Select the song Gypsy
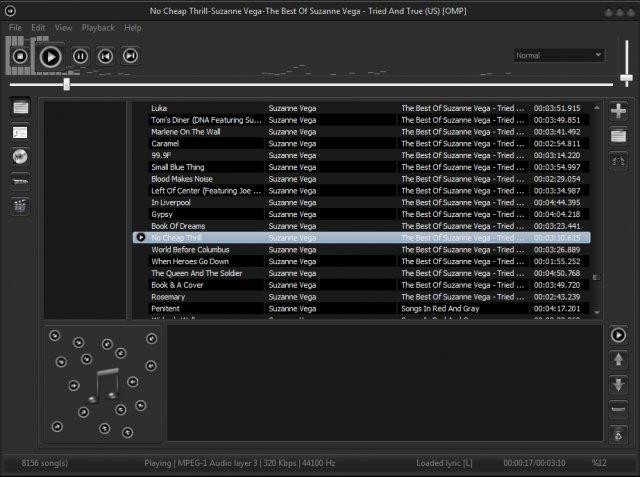The height and width of the screenshot is (477, 640). 361,215
